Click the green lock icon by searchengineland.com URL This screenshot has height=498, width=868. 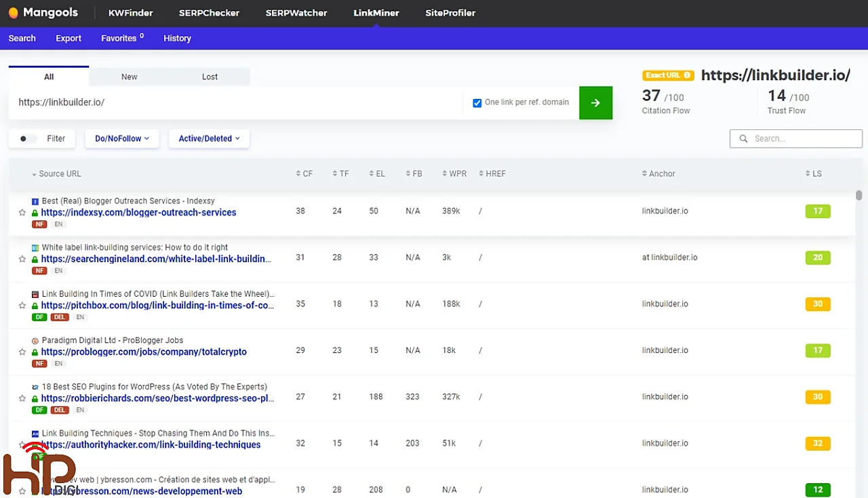(x=35, y=259)
